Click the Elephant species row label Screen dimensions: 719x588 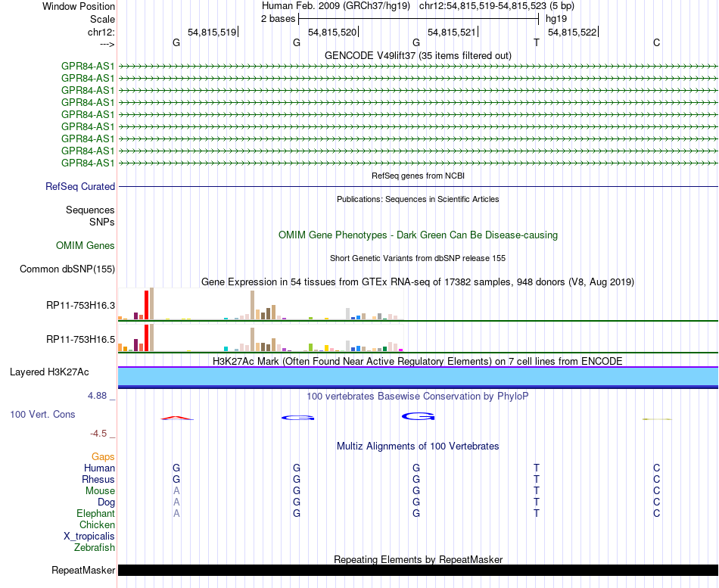(96, 514)
